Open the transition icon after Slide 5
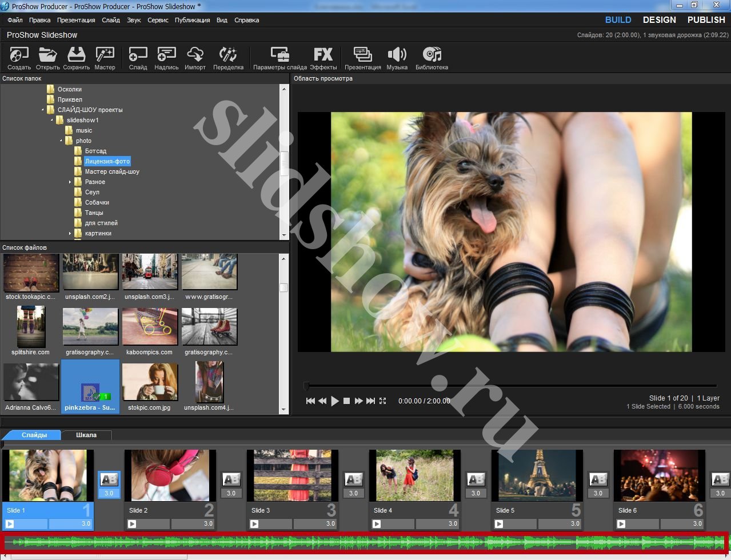This screenshot has width=731, height=560. coord(598,479)
